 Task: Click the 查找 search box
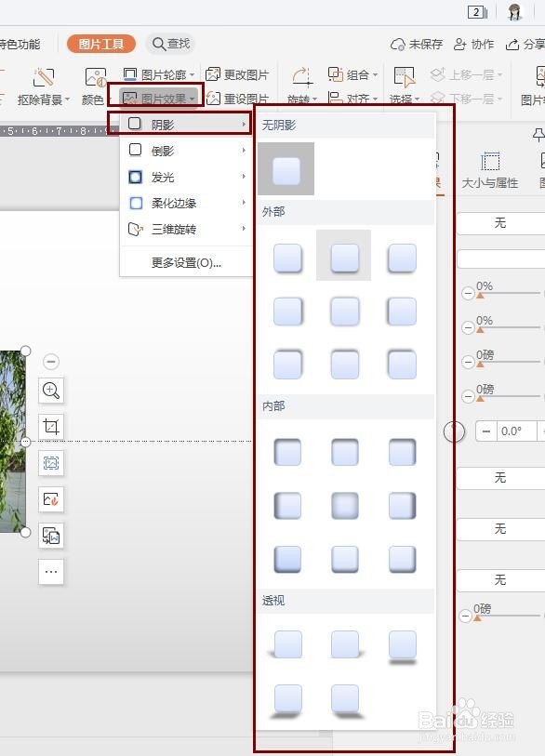pyautogui.click(x=171, y=44)
